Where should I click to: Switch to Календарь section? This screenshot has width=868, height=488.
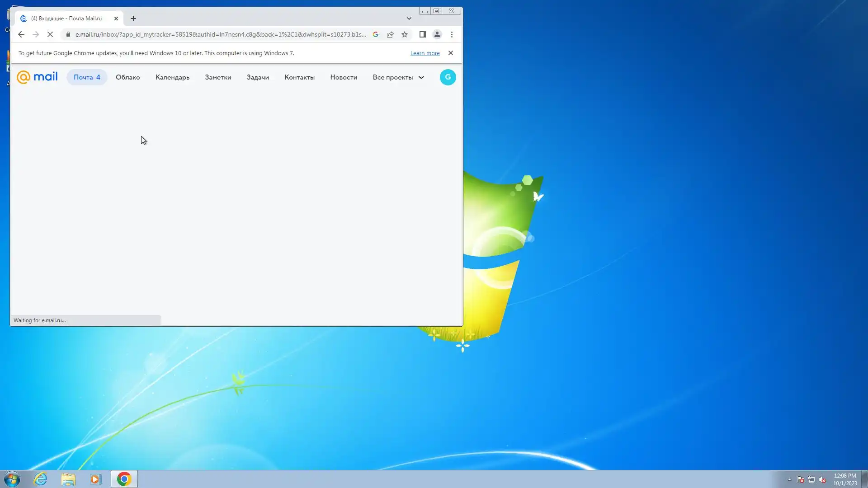point(172,77)
